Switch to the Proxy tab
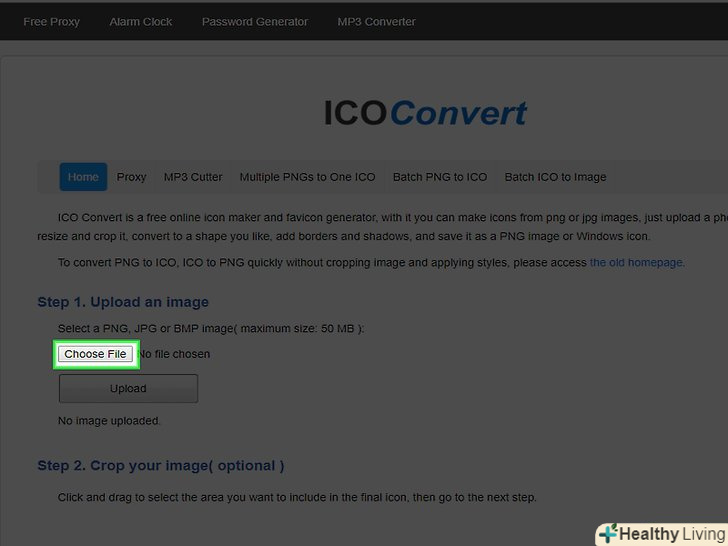Screen dimensions: 728x546 (x=131, y=177)
